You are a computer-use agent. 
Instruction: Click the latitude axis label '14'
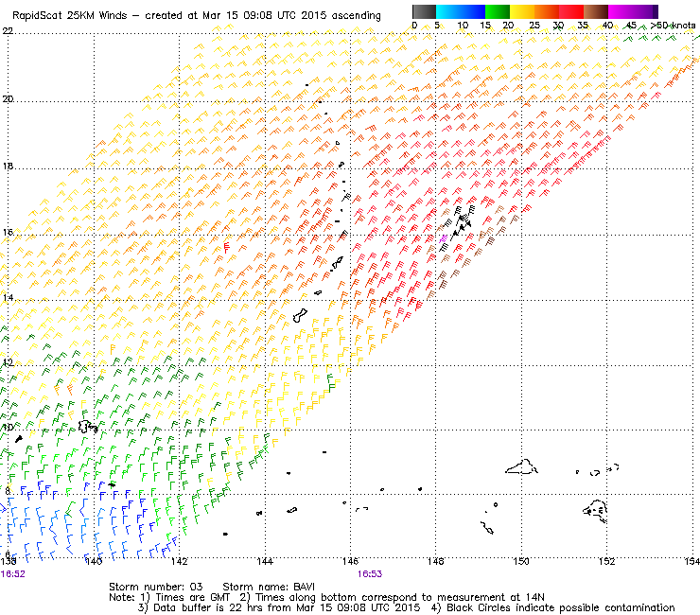coord(8,298)
